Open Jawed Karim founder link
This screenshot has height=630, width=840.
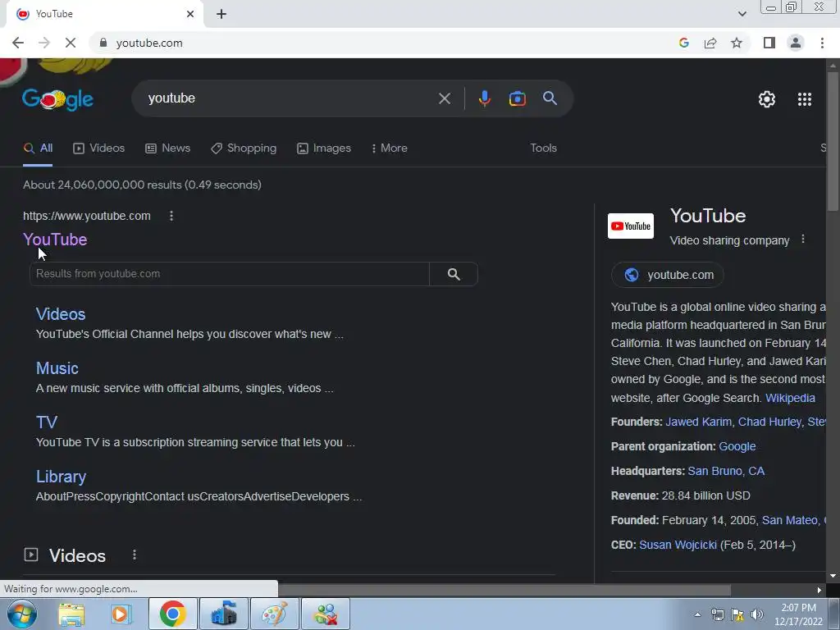699,422
